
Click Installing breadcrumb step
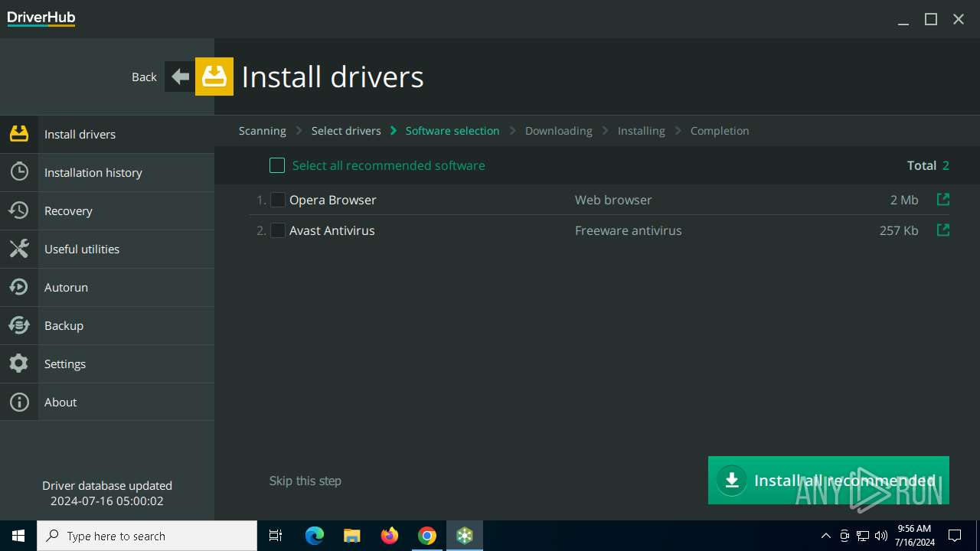click(x=642, y=131)
